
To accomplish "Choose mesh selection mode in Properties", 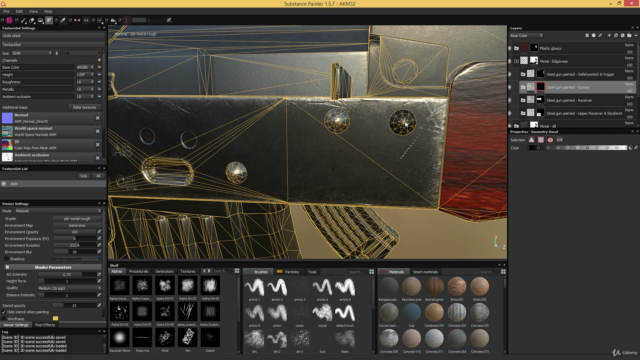I will coord(550,140).
